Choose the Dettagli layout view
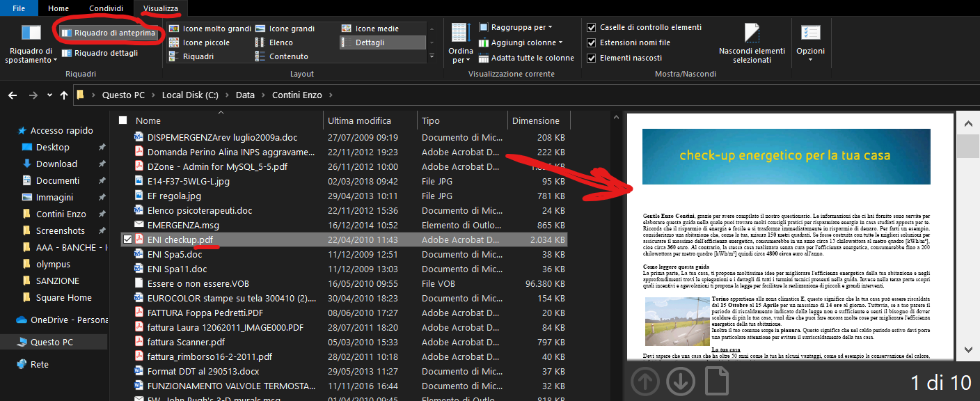Image resolution: width=980 pixels, height=401 pixels. point(369,42)
